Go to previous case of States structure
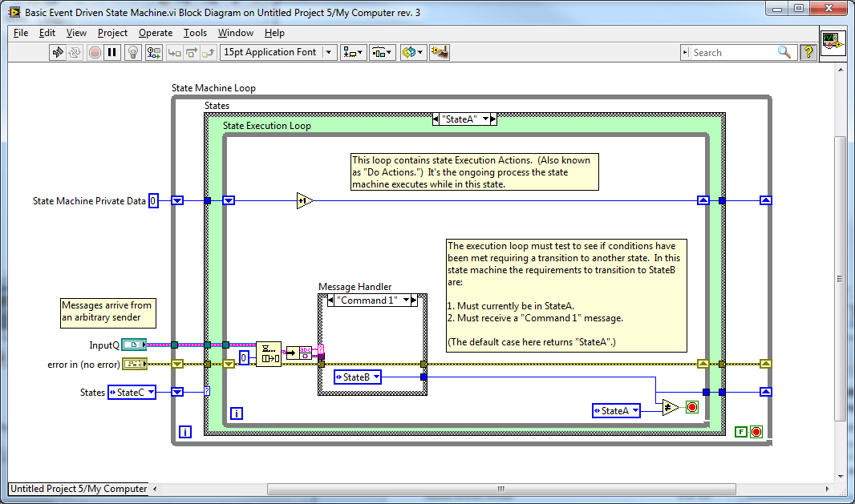The width and height of the screenshot is (855, 504). coord(436,119)
